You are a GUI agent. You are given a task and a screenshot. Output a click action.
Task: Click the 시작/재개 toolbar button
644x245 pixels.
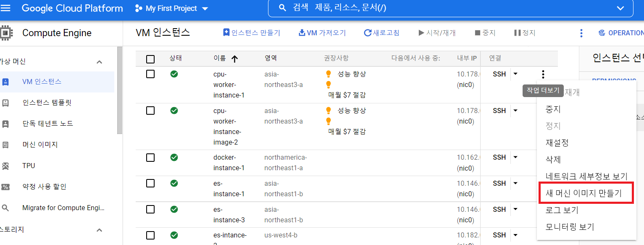pos(437,33)
